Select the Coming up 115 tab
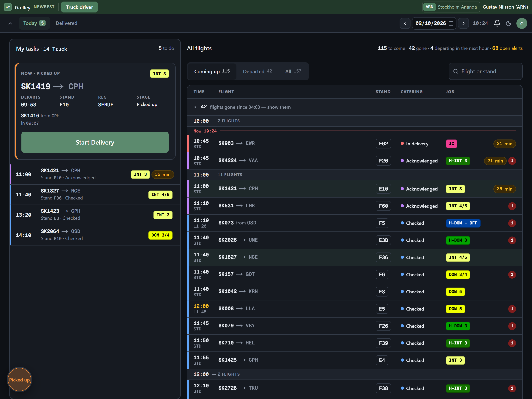Viewport: 532px width, 399px height. click(x=212, y=72)
